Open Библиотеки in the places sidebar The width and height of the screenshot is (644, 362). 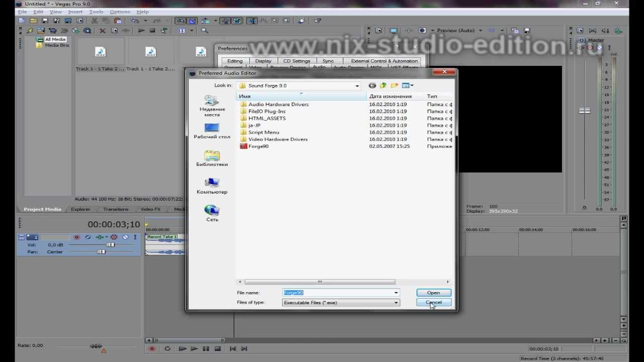(x=212, y=159)
